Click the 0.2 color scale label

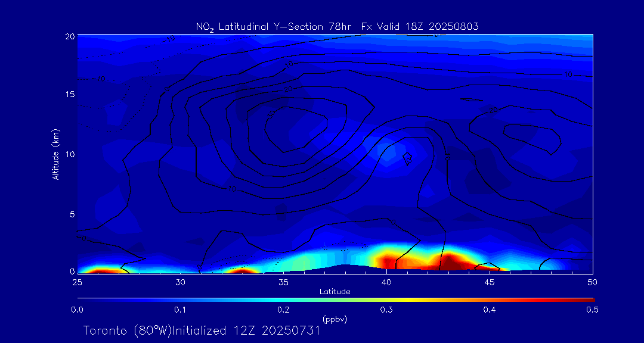tap(283, 310)
